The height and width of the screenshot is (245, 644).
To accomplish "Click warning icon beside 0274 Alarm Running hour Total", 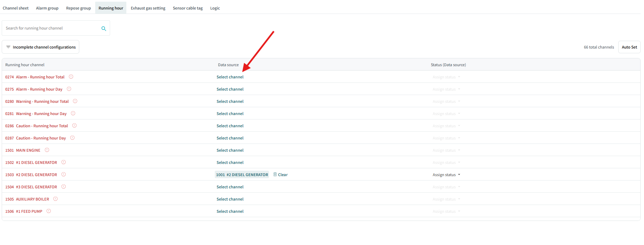I will pyautogui.click(x=71, y=77).
